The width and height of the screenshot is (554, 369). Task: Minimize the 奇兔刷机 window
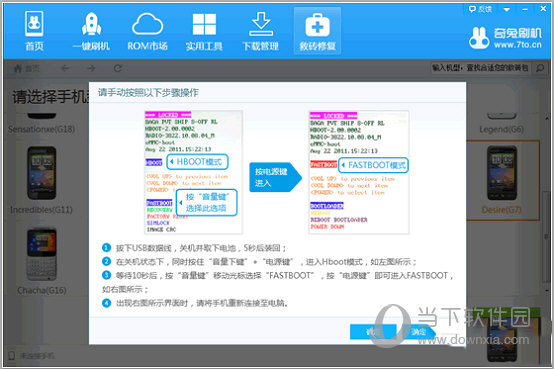[x=525, y=10]
